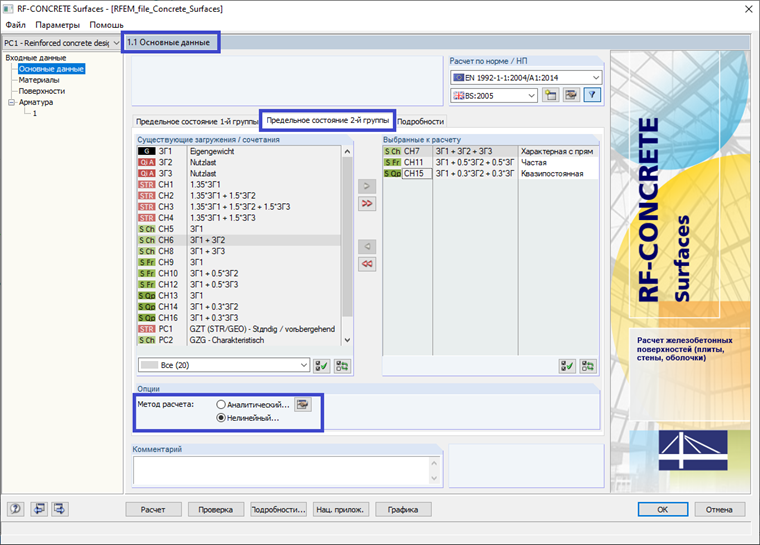Click the blue filter icon beside BS:2005
760x545 pixels.
592,95
